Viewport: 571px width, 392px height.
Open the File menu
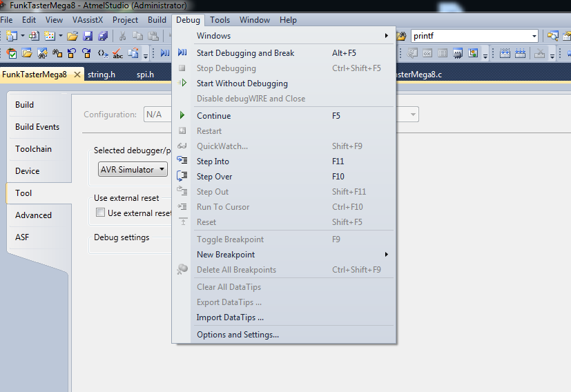(6, 20)
